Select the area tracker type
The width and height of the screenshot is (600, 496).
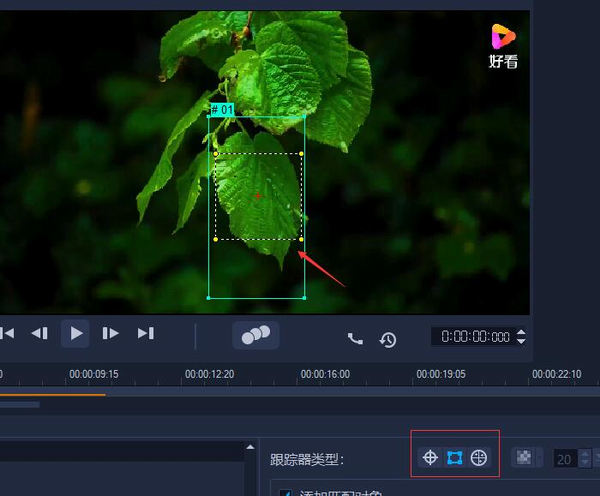coord(455,457)
